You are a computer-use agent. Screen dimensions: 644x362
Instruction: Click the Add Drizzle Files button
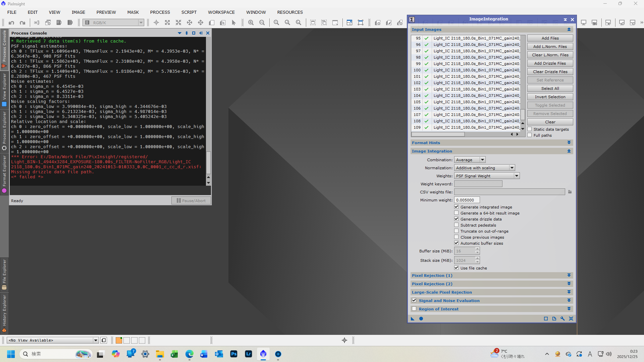point(550,63)
